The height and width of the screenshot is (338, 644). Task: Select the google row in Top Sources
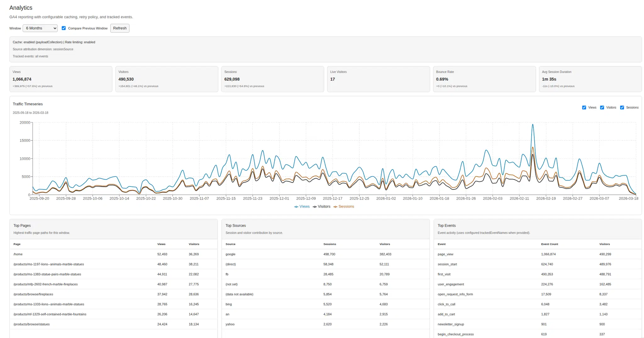coord(230,254)
